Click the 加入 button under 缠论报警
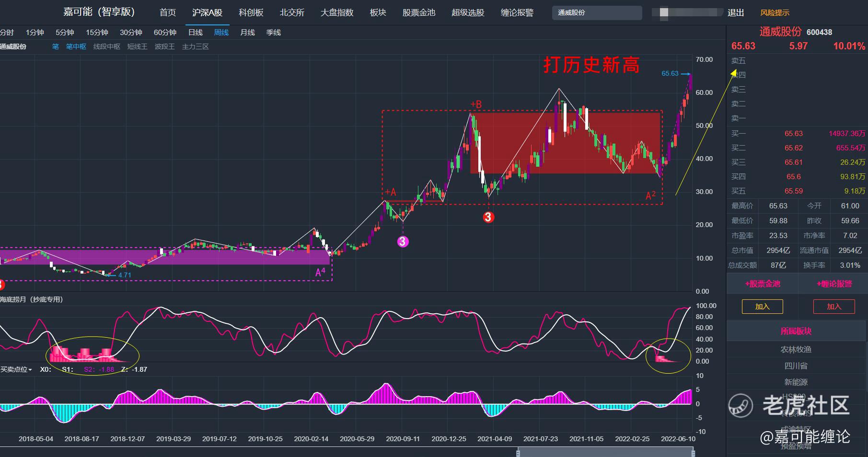The width and height of the screenshot is (868, 457). point(834,307)
